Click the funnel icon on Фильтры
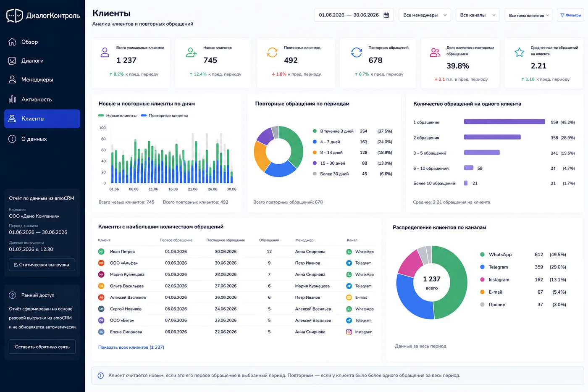The image size is (588, 392). point(562,15)
